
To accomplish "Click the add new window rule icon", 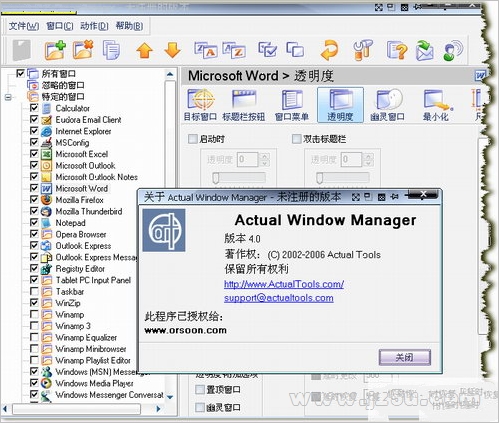I will [x=55, y=50].
